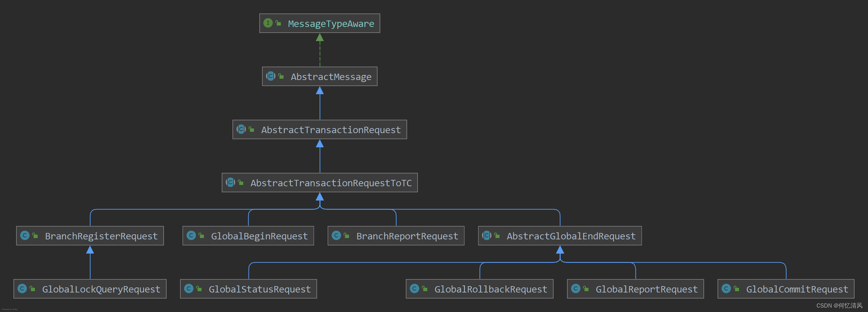Screen dimensions: 868x312
Task: Click the blue arrowhead under BranchRegisterRequest
Action: (x=90, y=249)
